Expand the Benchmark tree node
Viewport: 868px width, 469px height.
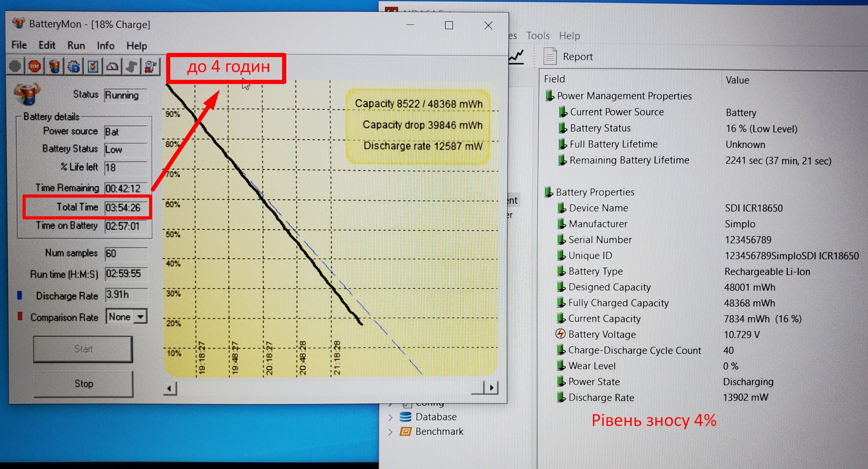point(390,432)
